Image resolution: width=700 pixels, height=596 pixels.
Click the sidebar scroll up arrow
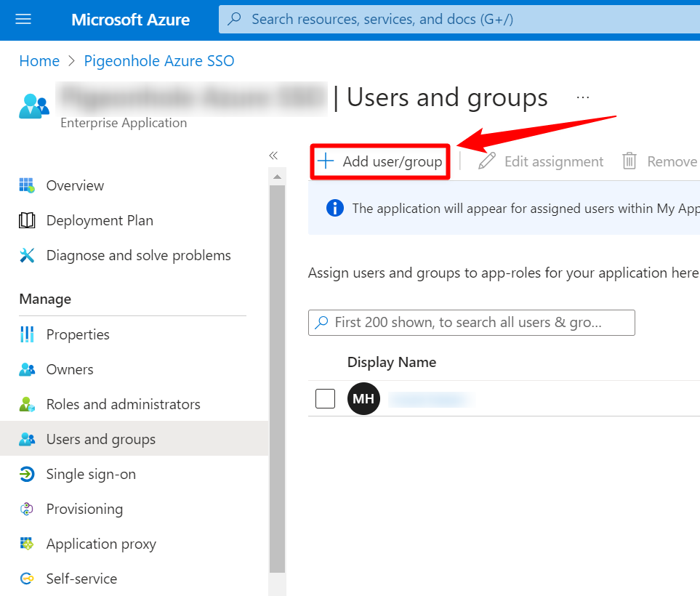pyautogui.click(x=277, y=177)
